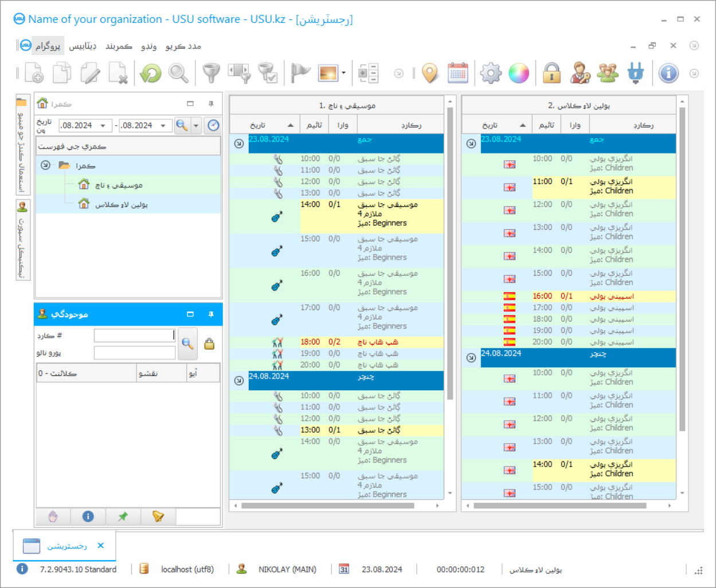Image resolution: width=716 pixels, height=588 pixels.
Task: Click the info icon at the attendance panel bottom
Action: pos(88,516)
